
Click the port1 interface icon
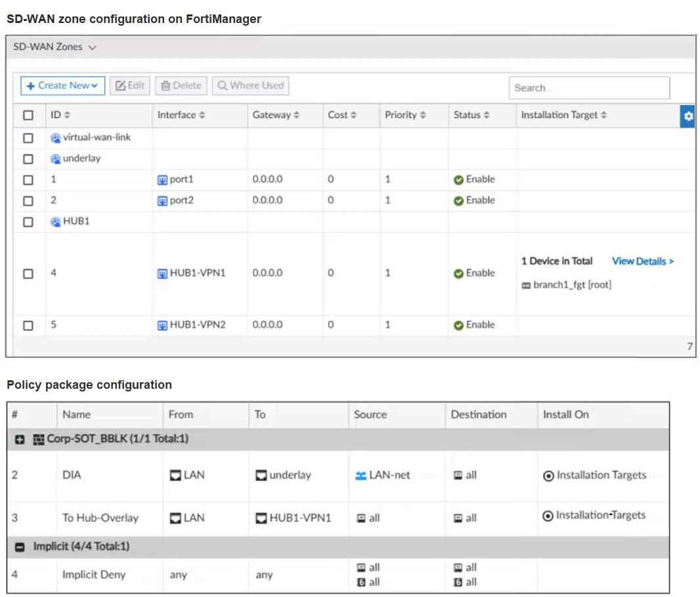[162, 181]
